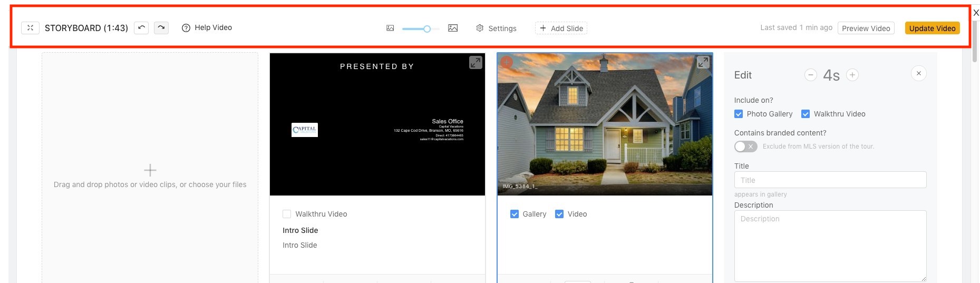Toggle the branded content switch

tap(745, 147)
